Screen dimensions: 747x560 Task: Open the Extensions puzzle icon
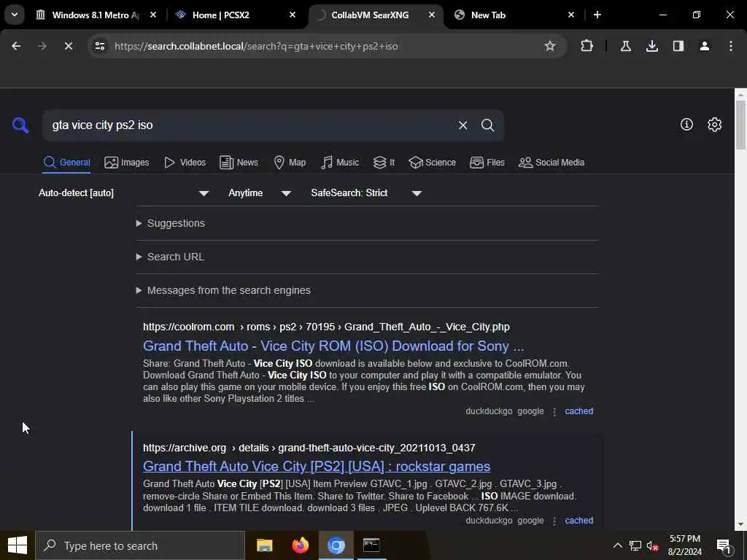point(587,46)
